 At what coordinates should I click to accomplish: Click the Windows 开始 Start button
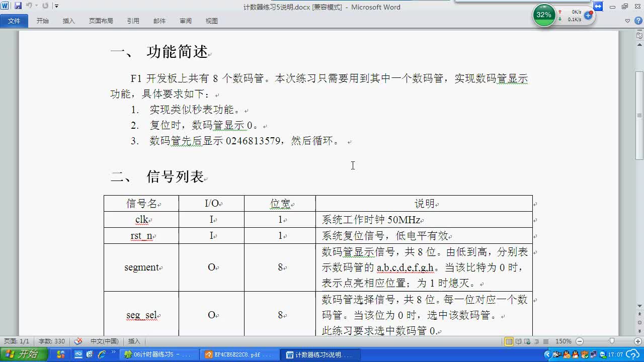click(24, 354)
